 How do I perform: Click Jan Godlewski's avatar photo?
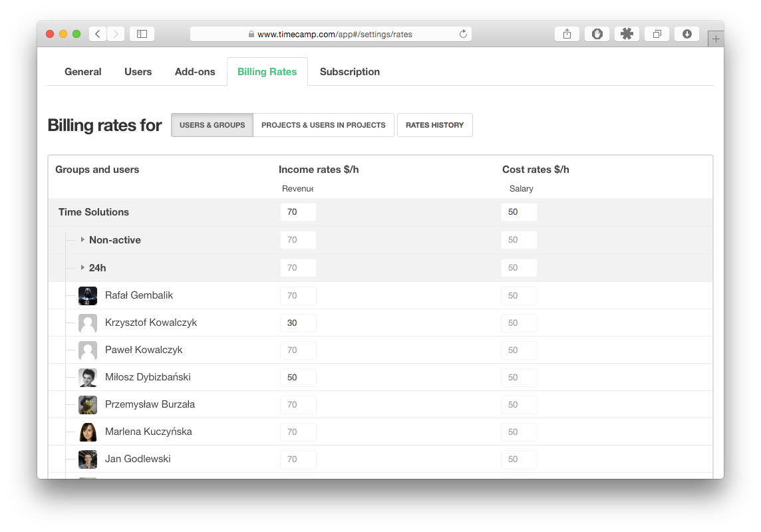pos(88,460)
